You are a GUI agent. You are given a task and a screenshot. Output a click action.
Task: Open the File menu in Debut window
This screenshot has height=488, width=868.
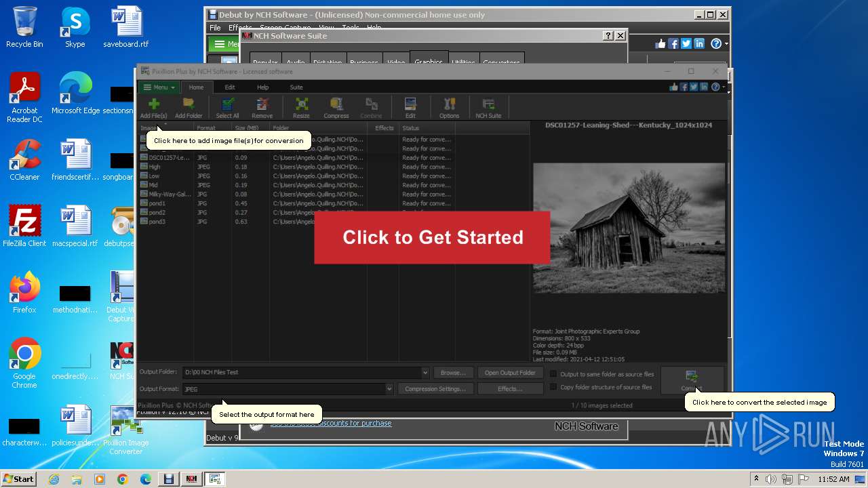tap(215, 28)
